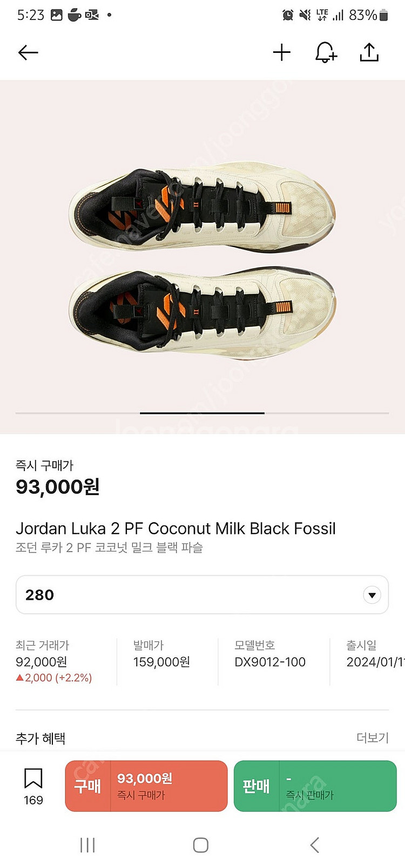Open the share upload icon
Screen dimensions: 405x868
369,52
